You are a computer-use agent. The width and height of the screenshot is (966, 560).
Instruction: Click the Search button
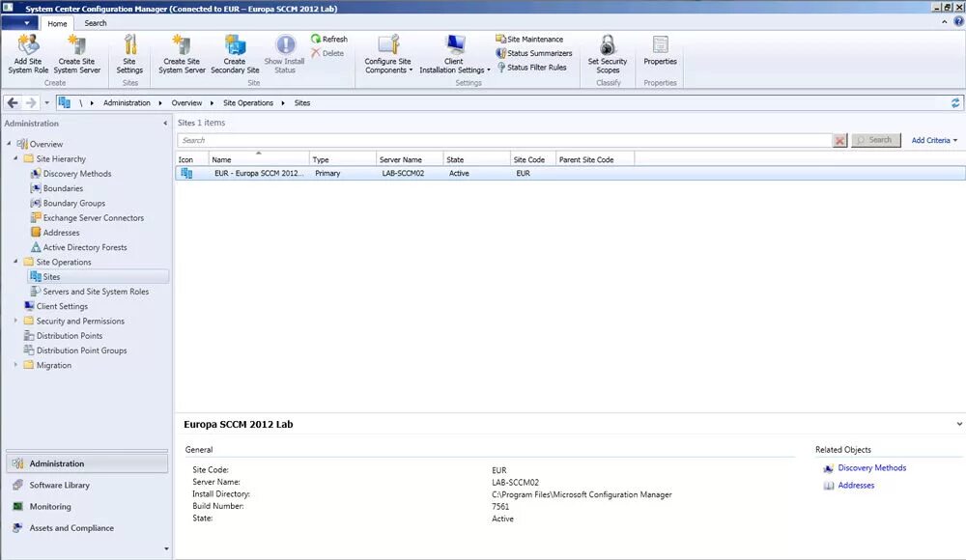875,140
